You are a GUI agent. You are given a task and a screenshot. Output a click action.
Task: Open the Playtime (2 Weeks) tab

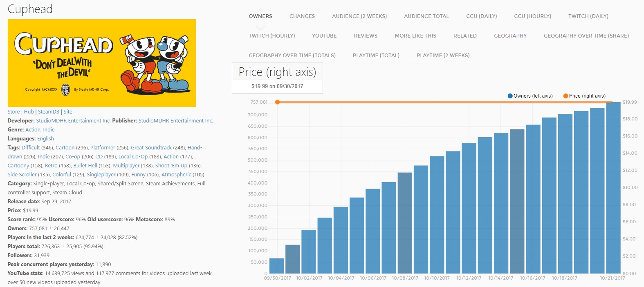pos(443,56)
